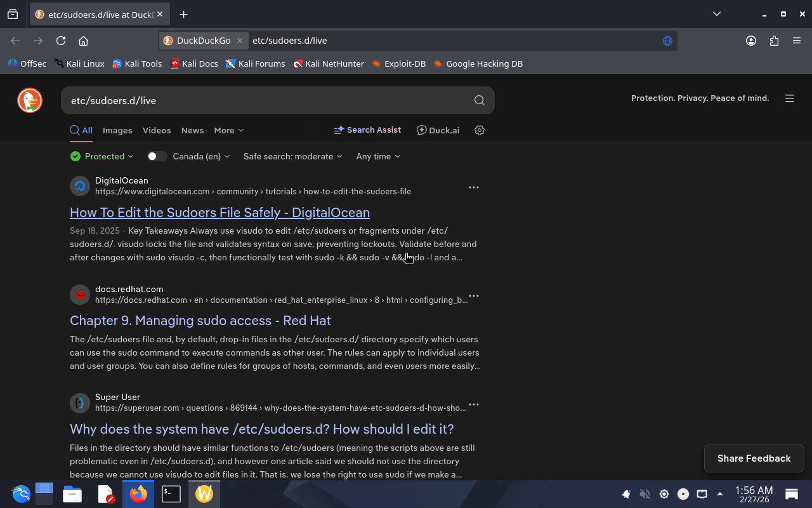Expand the Protected dropdown
Screen dimensions: 812x508
click(103, 156)
